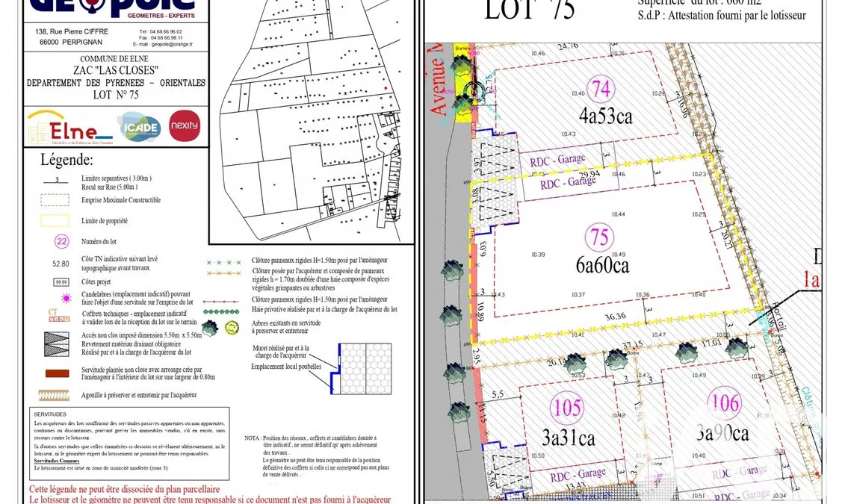Select the dark green tree symbol in the legend
845x504 pixels.
coord(209,327)
